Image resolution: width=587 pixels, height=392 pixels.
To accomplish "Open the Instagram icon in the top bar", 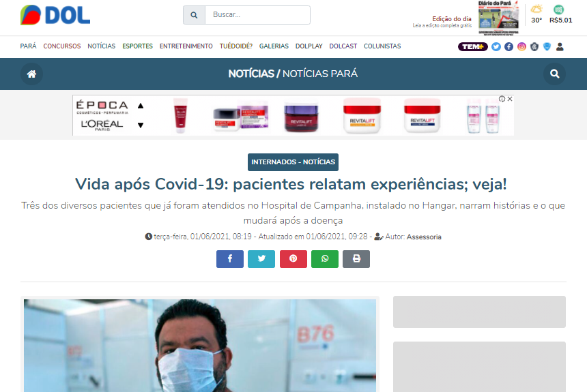I will click(x=521, y=46).
